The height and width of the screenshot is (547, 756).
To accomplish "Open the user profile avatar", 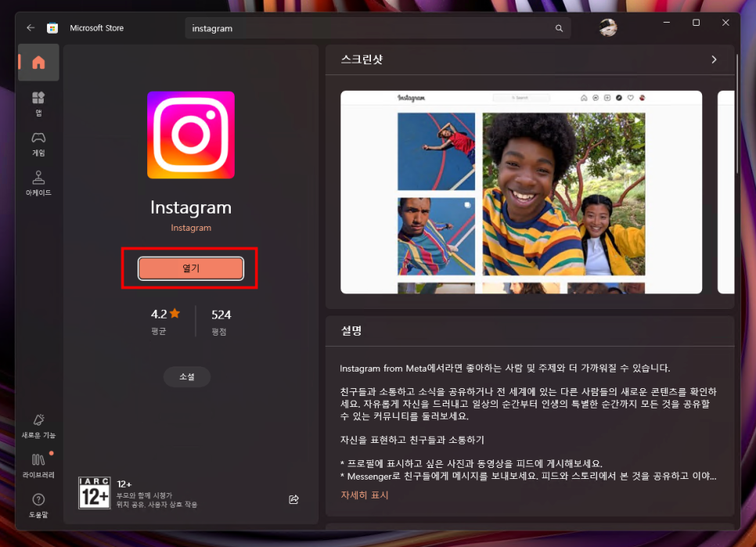I will 608,27.
